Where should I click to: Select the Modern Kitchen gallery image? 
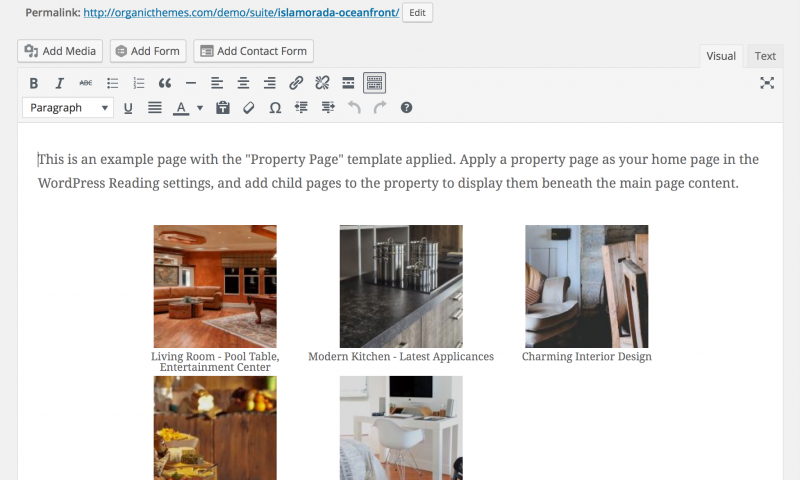(402, 287)
